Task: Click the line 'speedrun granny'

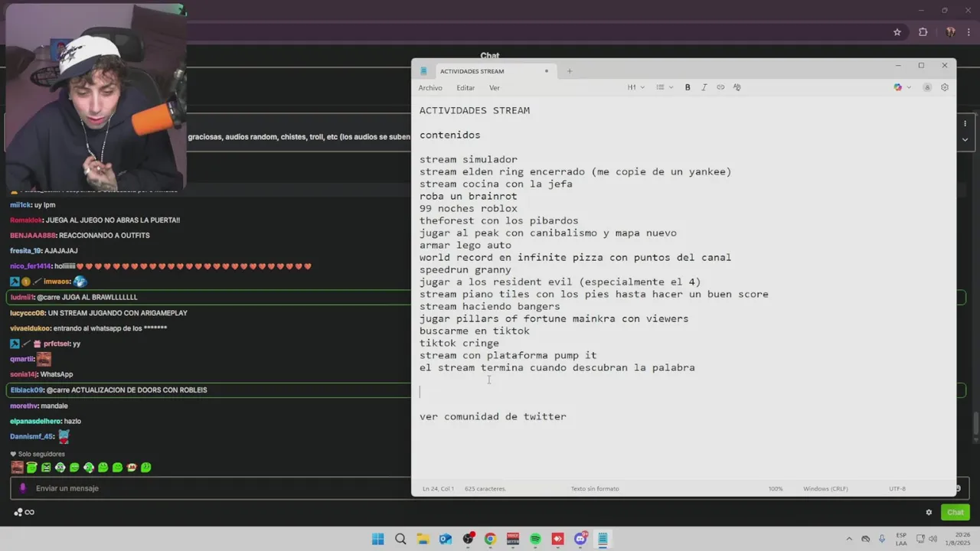Action: (465, 269)
